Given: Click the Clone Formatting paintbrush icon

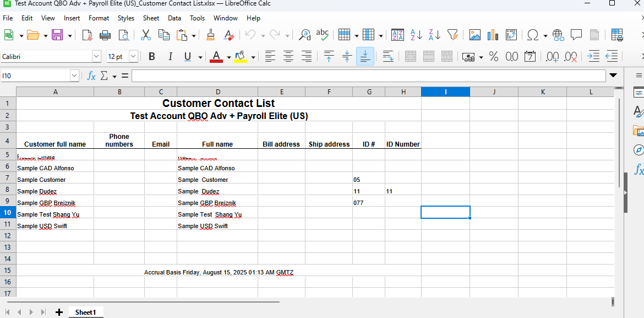Looking at the screenshot, I should point(210,35).
